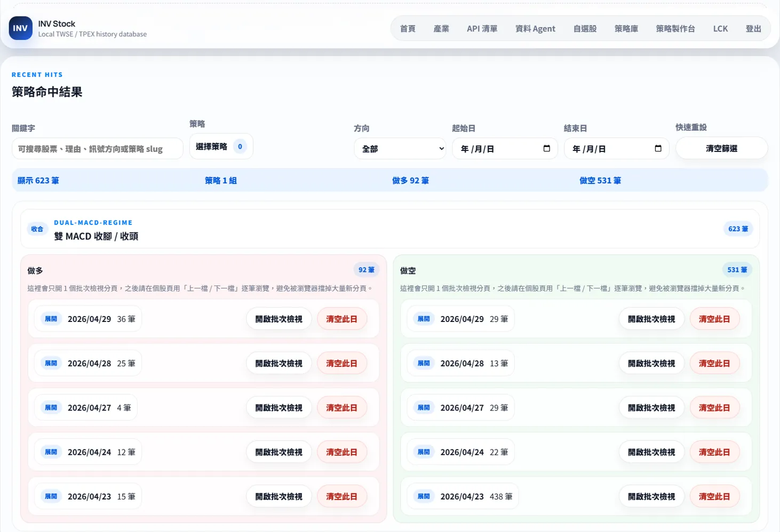Open the 方向 全部 dropdown
Screen dimensions: 780x532
(x=400, y=149)
